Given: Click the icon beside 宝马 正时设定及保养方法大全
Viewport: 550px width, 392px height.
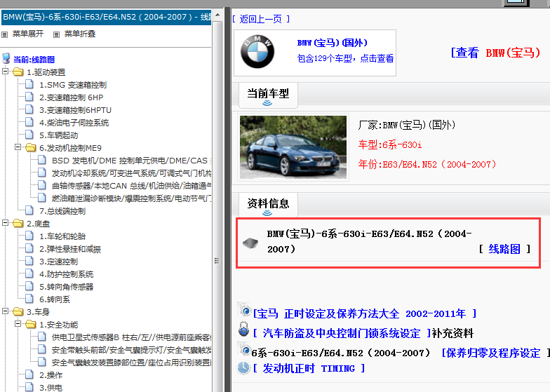Looking at the screenshot, I should 244,310.
